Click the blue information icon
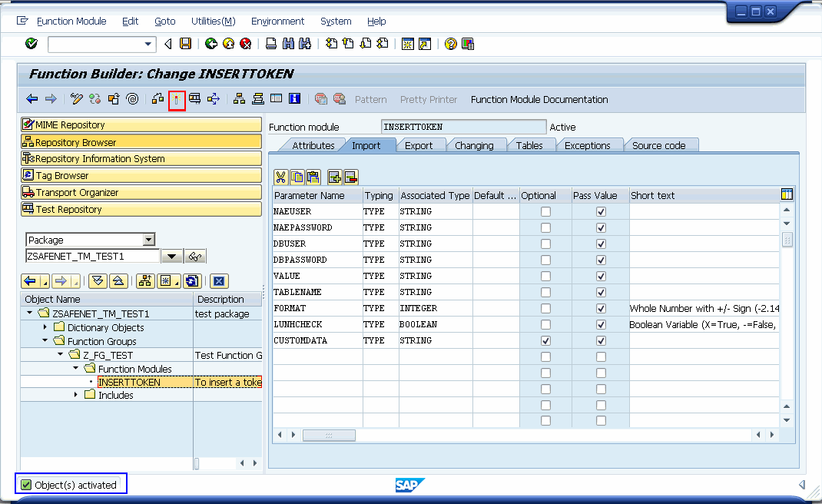The height and width of the screenshot is (504, 822). (x=295, y=98)
